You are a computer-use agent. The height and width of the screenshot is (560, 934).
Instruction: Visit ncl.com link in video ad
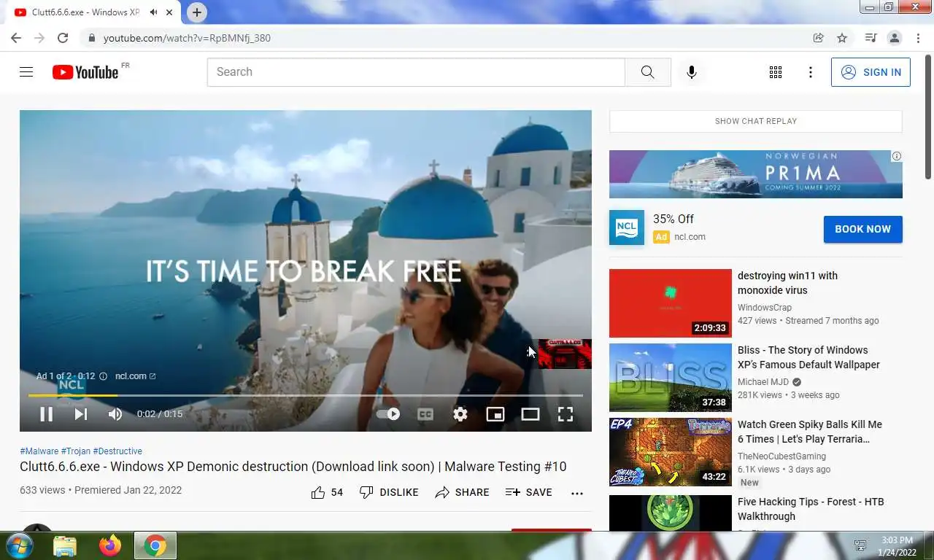135,376
